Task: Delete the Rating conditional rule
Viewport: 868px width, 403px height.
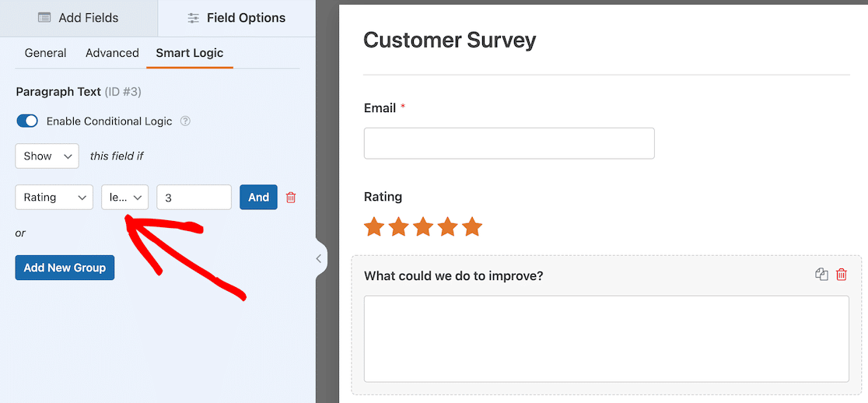Action: point(291,198)
